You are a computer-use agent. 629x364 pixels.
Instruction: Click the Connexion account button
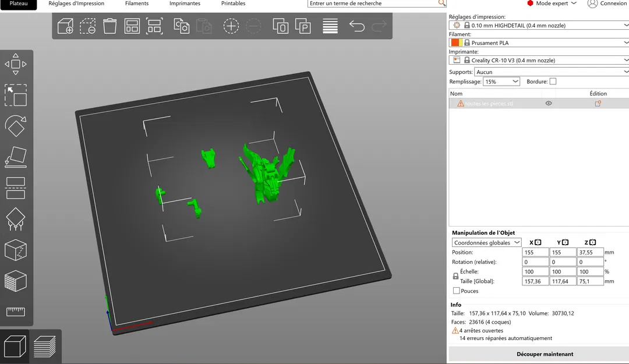tap(607, 3)
